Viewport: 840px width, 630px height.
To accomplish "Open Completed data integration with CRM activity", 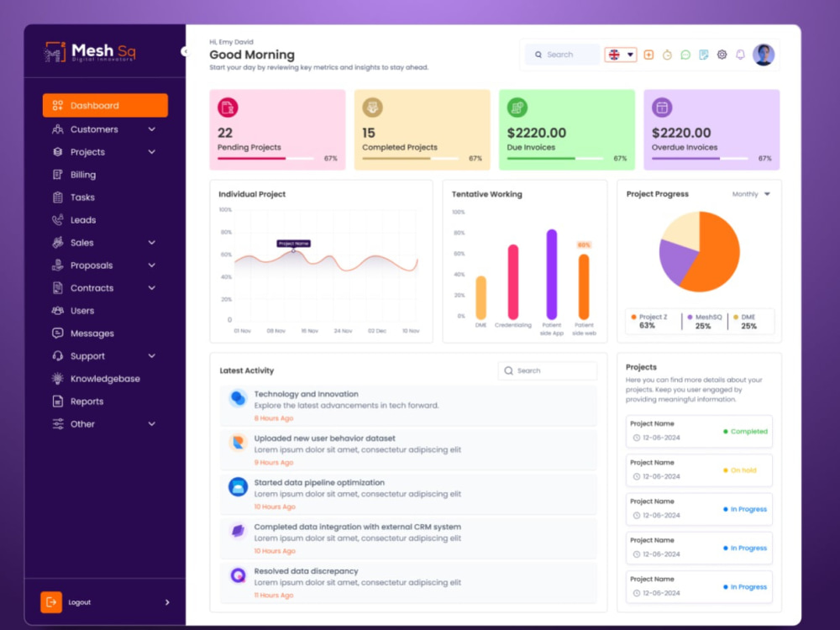I will pos(408,538).
